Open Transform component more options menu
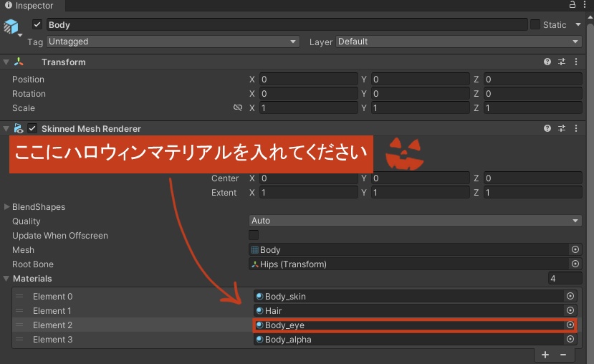 [x=576, y=62]
